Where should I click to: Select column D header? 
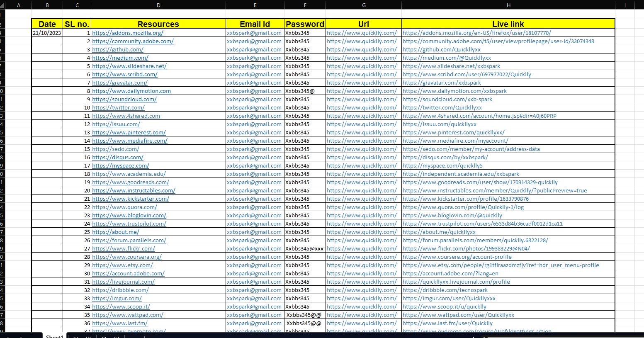tap(158, 5)
